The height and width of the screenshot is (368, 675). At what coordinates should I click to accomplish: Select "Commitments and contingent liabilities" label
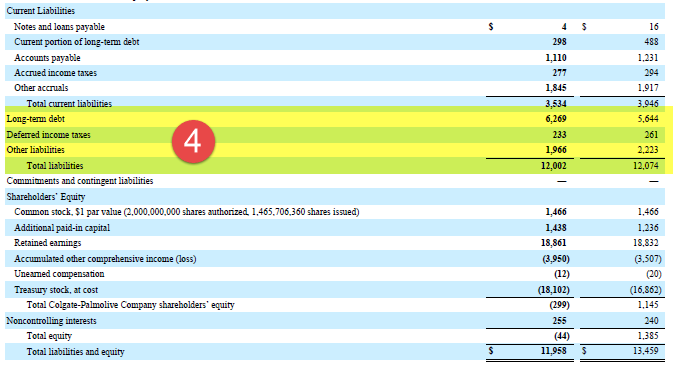click(80, 181)
